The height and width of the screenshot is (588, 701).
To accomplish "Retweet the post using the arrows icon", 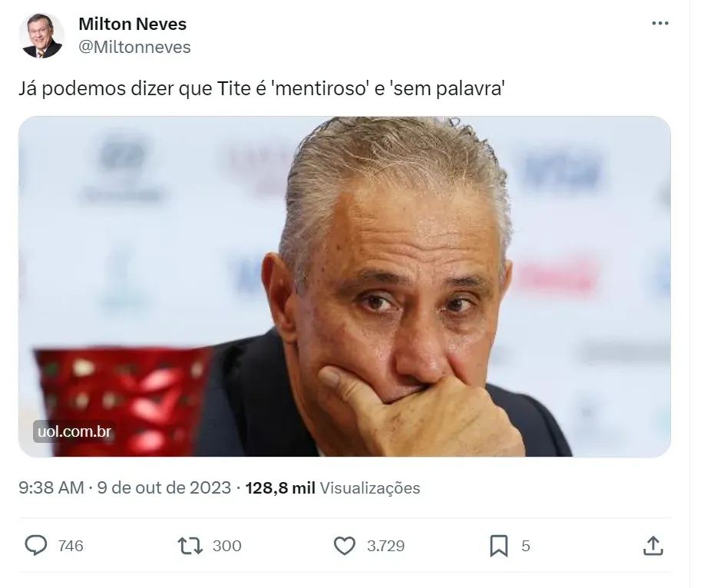I will [x=190, y=546].
